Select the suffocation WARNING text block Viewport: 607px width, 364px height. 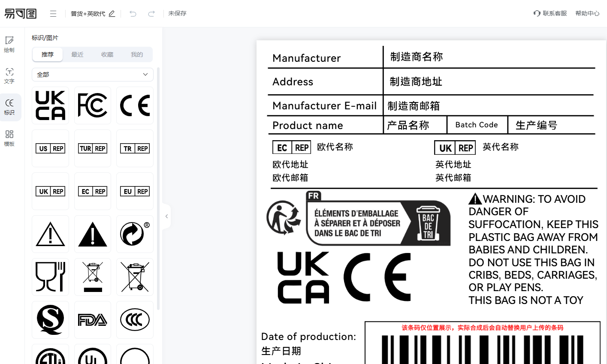(x=533, y=250)
